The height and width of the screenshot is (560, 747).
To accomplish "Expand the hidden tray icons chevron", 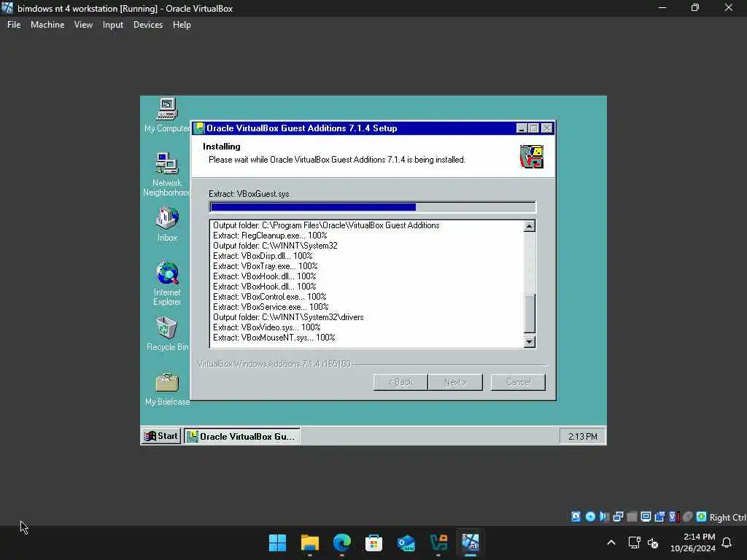I will point(611,542).
